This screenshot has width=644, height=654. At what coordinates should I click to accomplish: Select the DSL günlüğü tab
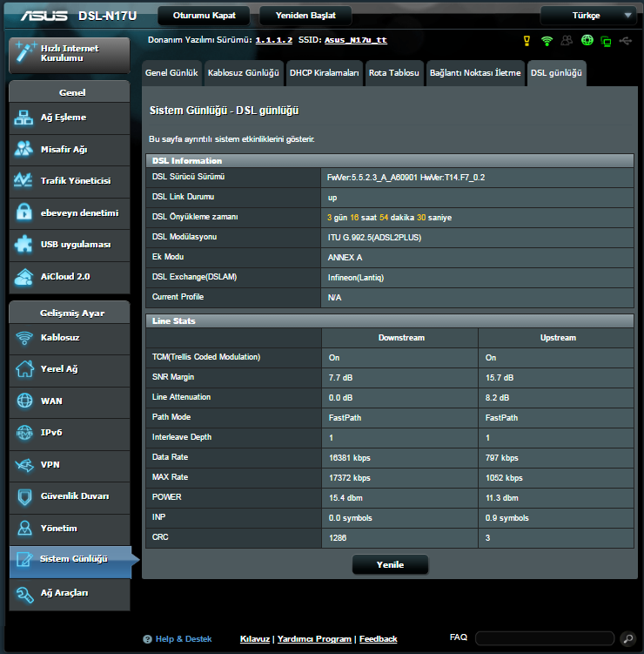coord(556,73)
